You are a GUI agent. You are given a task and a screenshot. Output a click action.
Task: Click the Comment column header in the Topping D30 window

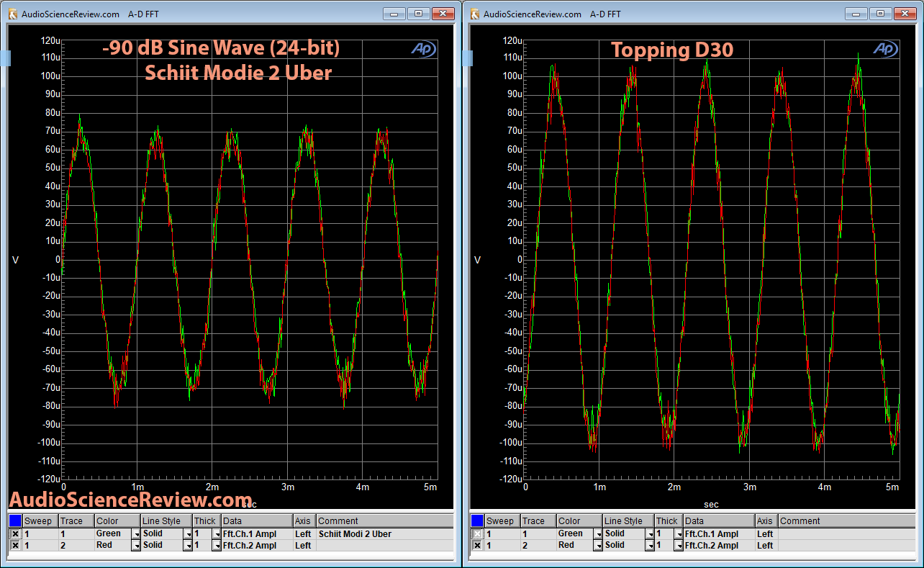[x=846, y=521]
